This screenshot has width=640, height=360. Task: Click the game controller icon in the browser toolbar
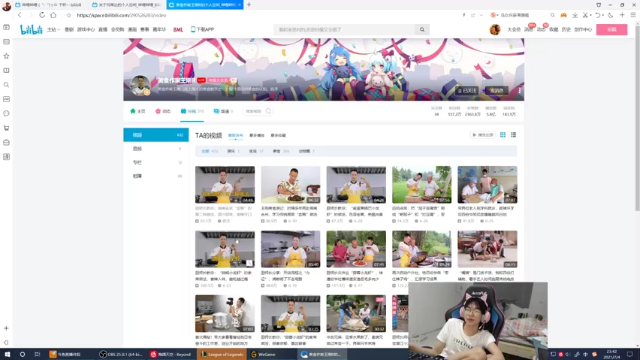[564, 15]
